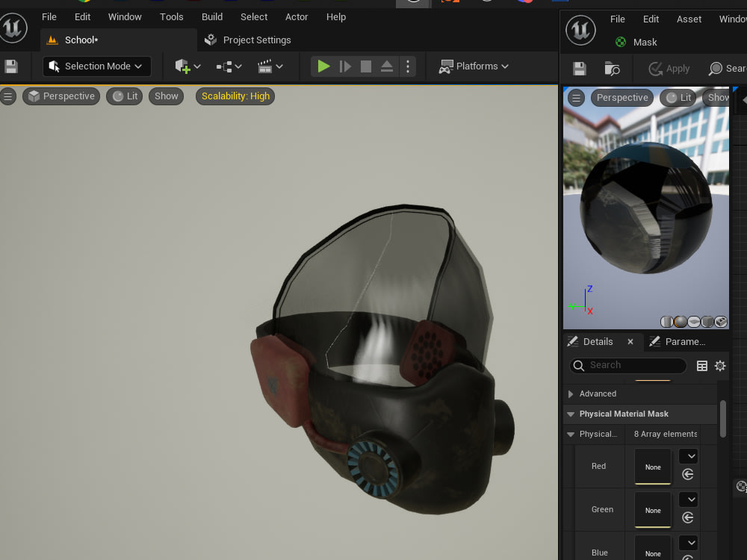
Task: Click the Red physical material None thumbnail
Action: click(653, 466)
